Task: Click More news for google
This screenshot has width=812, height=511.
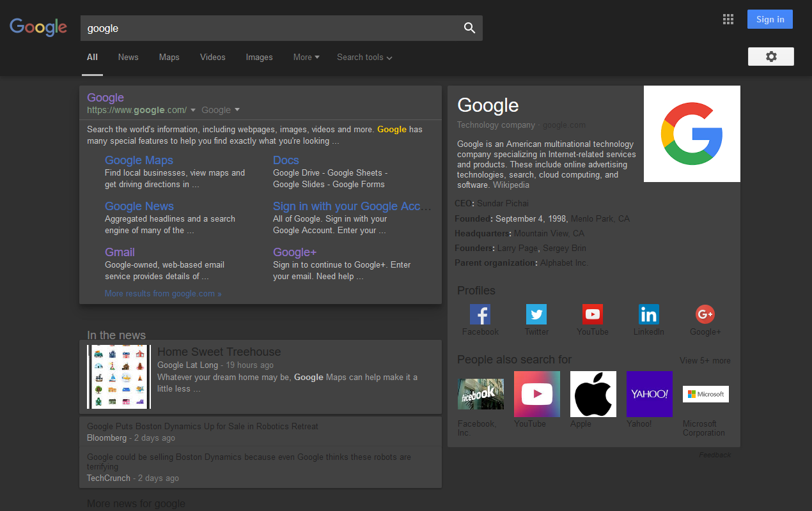Action: pyautogui.click(x=136, y=504)
